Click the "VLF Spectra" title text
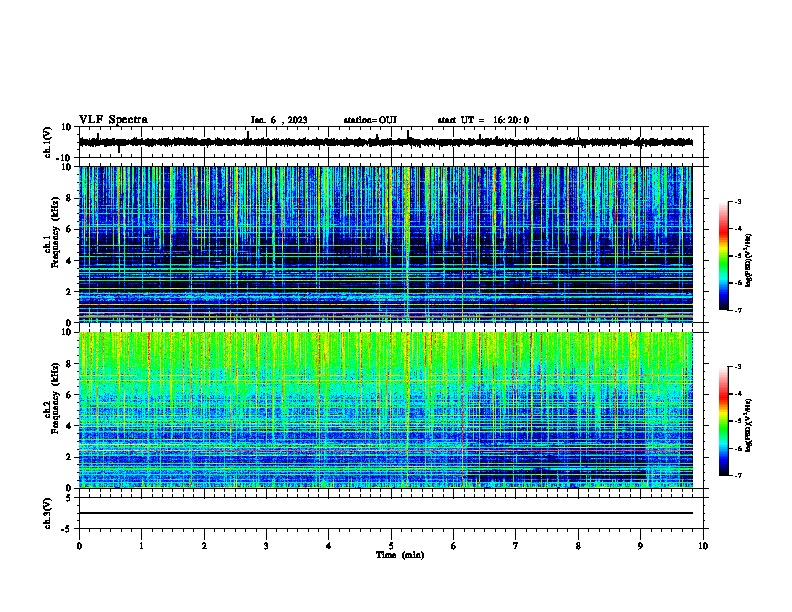 pyautogui.click(x=113, y=120)
